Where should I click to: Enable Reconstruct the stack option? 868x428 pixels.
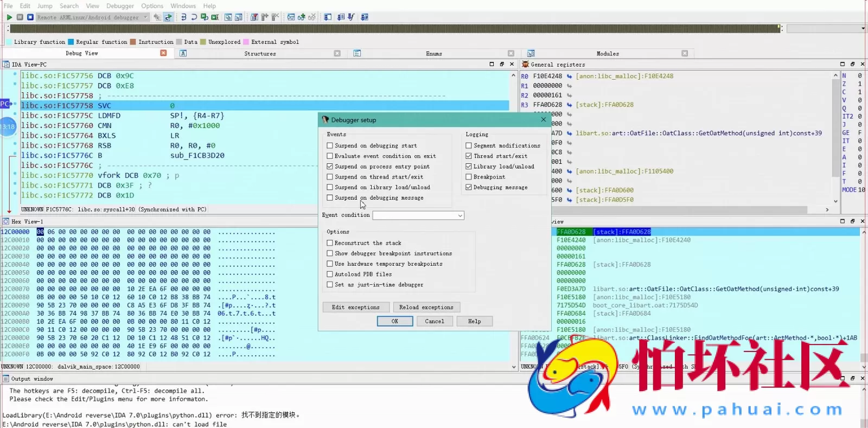coord(330,243)
